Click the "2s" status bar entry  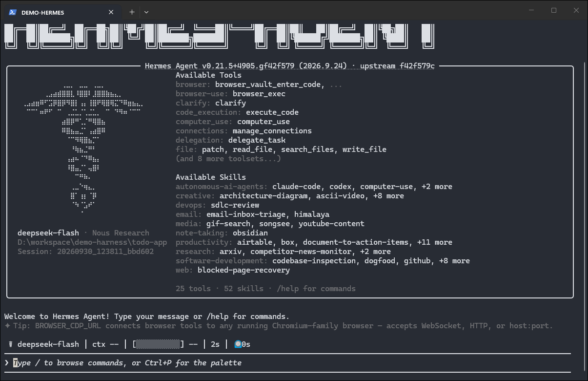click(215, 344)
